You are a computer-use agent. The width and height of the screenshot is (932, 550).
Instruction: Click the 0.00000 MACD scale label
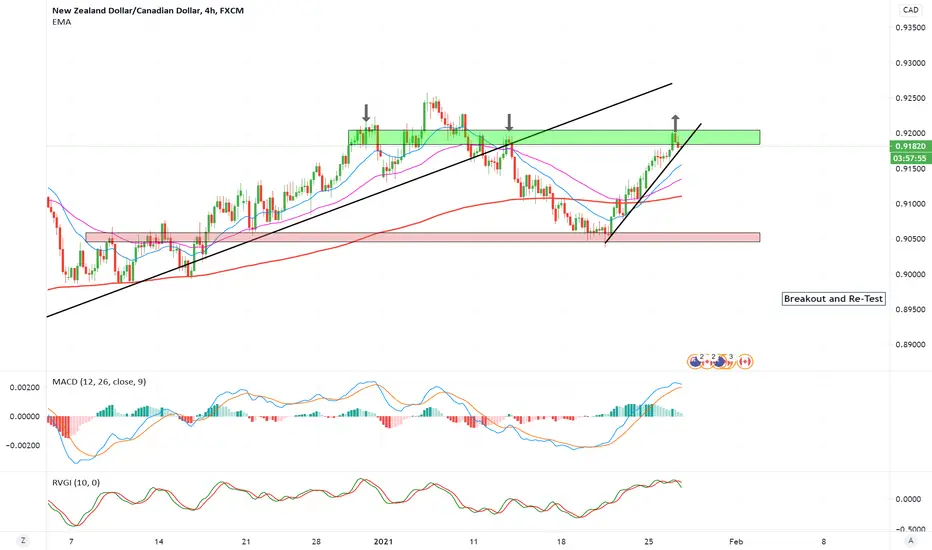coord(24,416)
